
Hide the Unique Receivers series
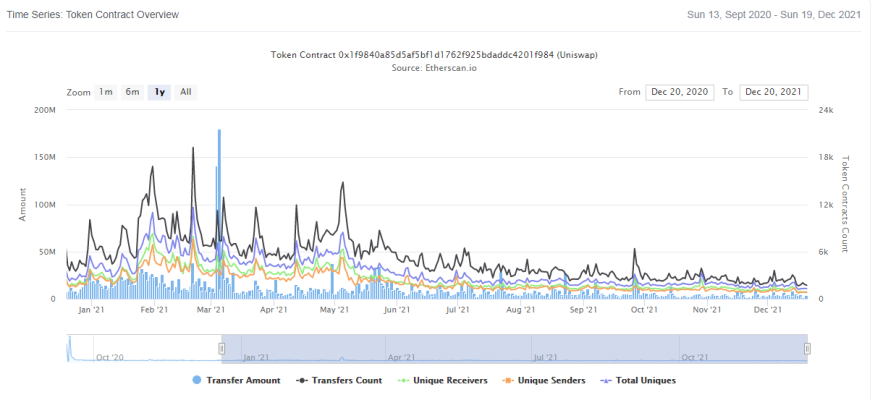[x=443, y=380]
